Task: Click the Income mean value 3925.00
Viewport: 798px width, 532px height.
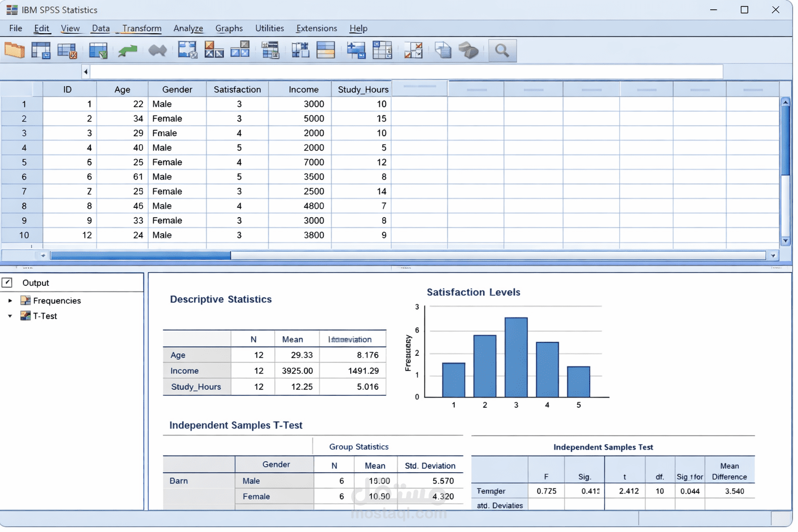Action: [297, 370]
